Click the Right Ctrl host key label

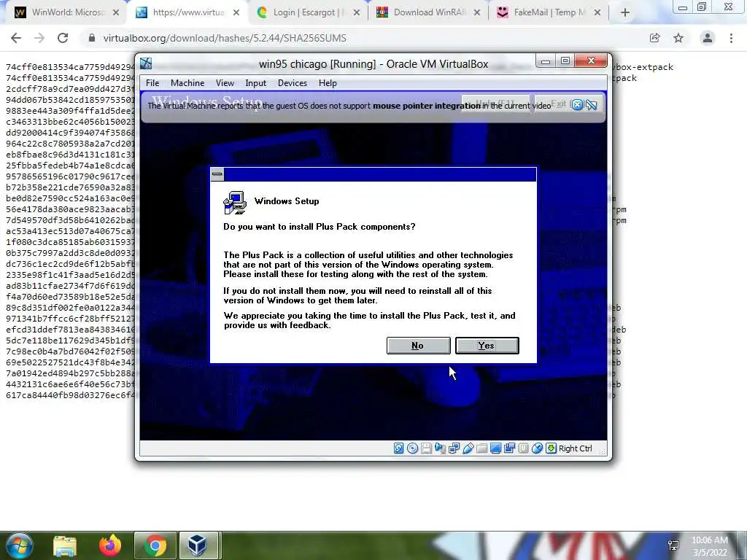(x=575, y=448)
